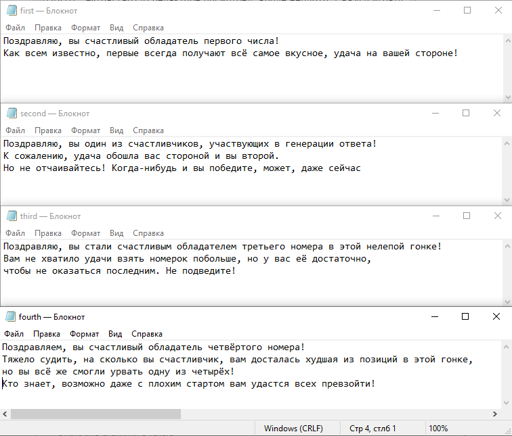Viewport: 512px width, 436px height.
Task: Open the Формат menu in the first window
Action: coord(85,28)
